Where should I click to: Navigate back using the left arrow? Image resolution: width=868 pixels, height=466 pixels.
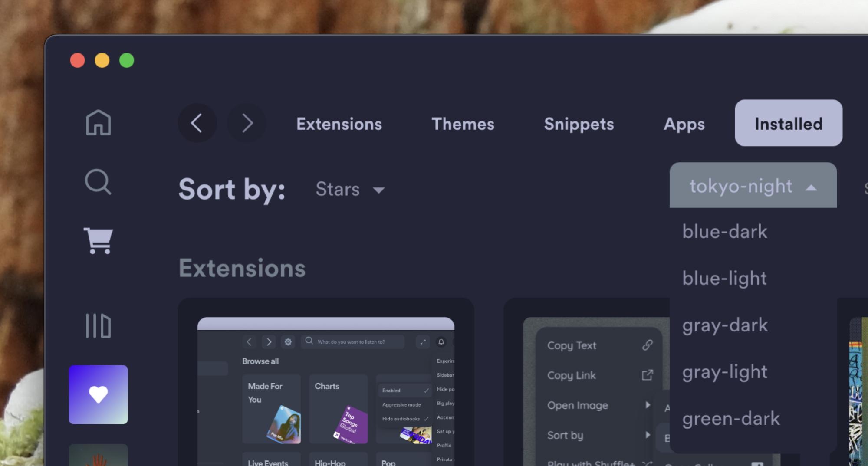(197, 123)
